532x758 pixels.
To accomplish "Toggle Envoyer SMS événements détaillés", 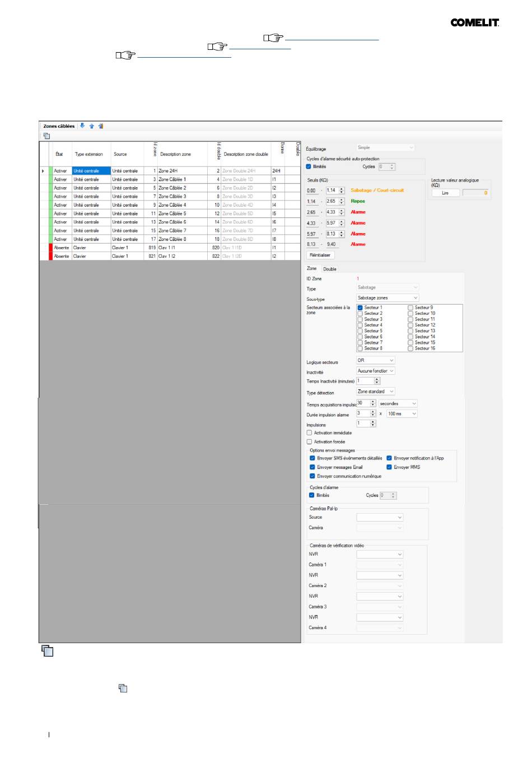I will (x=312, y=458).
